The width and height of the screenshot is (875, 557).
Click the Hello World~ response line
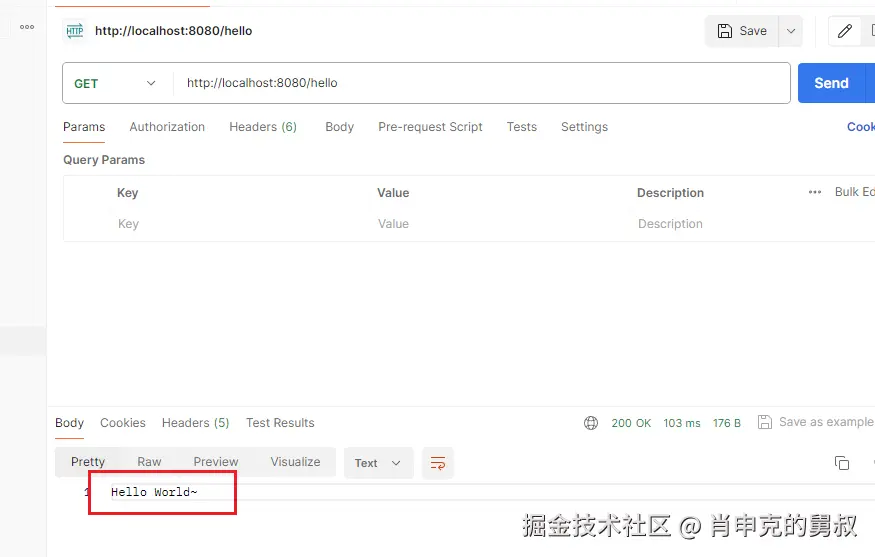coord(154,492)
